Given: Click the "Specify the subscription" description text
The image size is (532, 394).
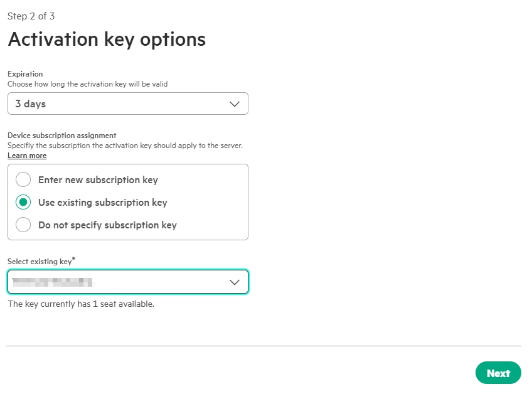Looking at the screenshot, I should pos(125,146).
